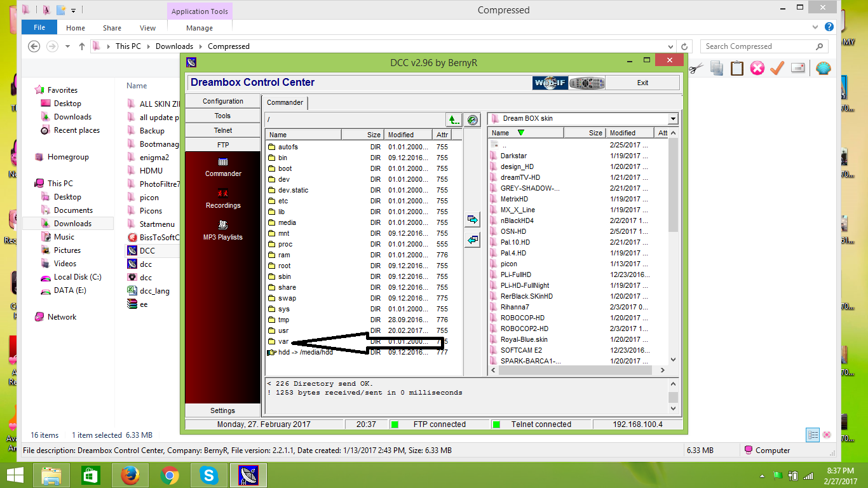Click the Windows Start button
Viewport: 868px width, 488px height.
[15, 475]
